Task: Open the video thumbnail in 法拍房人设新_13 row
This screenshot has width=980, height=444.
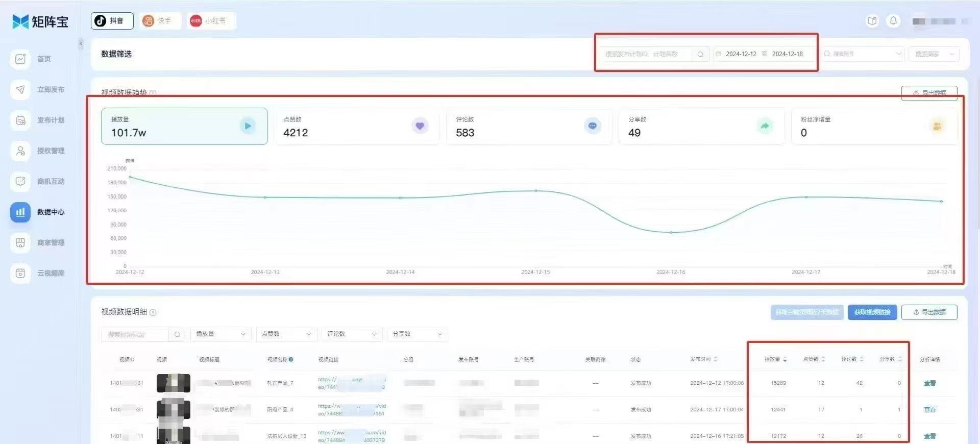Action: tap(174, 435)
